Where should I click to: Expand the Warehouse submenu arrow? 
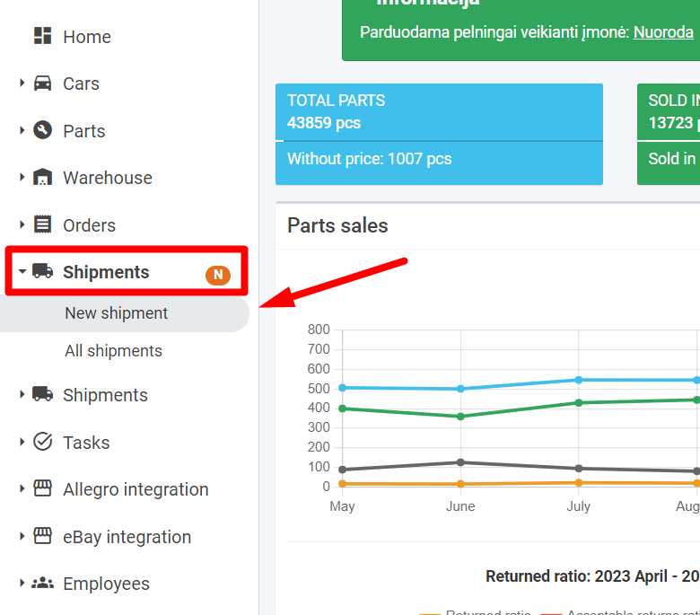tap(22, 177)
